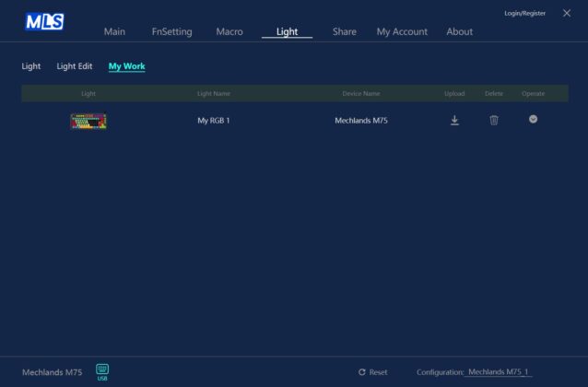
Task: Switch to My Account tab
Action: coord(402,31)
